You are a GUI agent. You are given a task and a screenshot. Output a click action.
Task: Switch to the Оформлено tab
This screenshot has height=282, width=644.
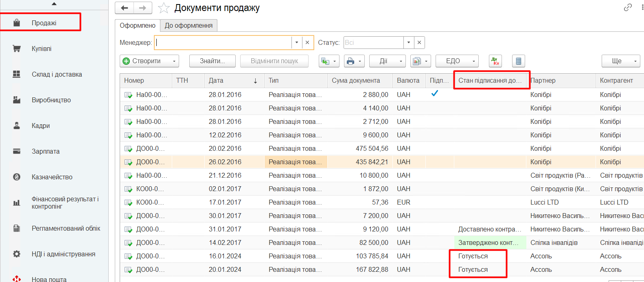click(x=138, y=25)
